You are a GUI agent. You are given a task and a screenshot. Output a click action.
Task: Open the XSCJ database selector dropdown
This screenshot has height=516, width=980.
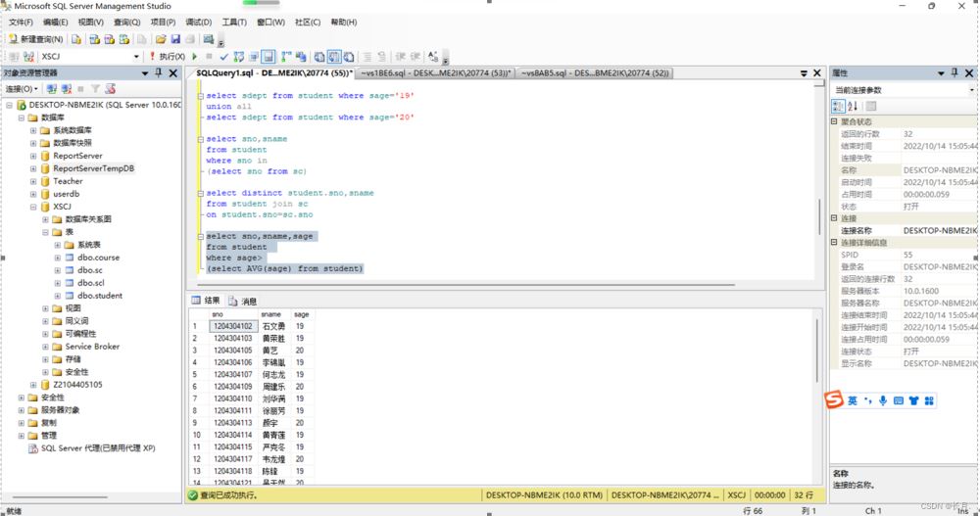click(136, 57)
